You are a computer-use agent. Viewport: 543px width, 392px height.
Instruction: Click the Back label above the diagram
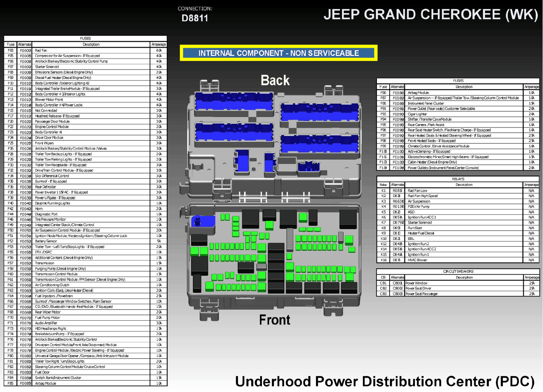275,80
